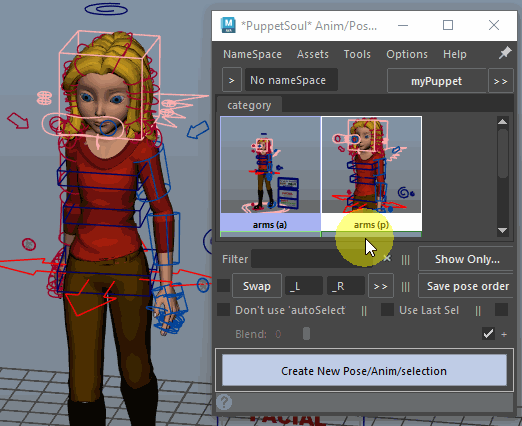Enable Use Last Sel checkbox
This screenshot has width=522, height=426.
(387, 310)
